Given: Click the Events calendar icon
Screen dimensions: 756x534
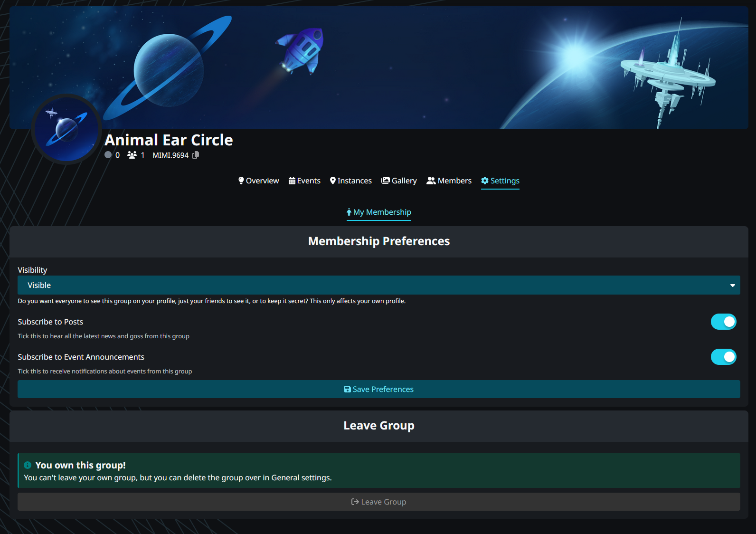Looking at the screenshot, I should click(292, 181).
